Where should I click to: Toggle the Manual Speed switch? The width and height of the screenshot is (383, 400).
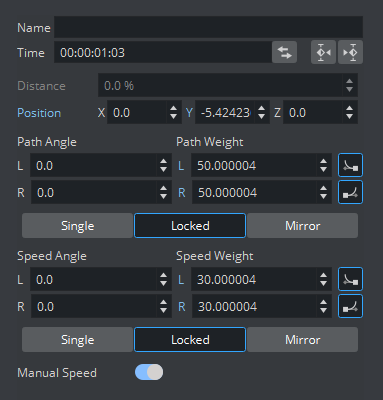coord(149,372)
